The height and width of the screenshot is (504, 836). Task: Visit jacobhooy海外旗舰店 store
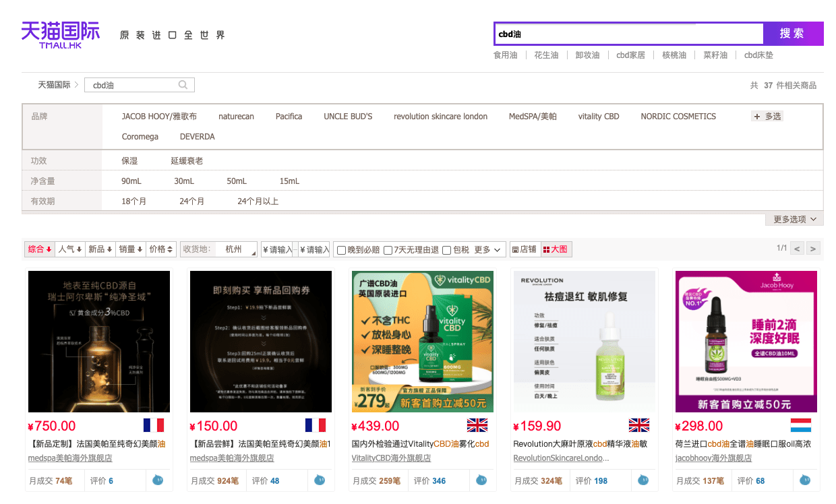click(x=713, y=458)
